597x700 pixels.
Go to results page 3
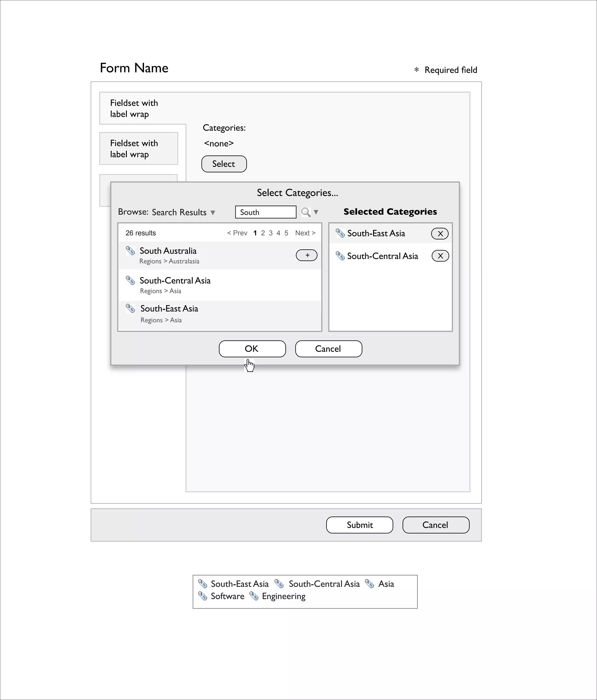(x=271, y=233)
